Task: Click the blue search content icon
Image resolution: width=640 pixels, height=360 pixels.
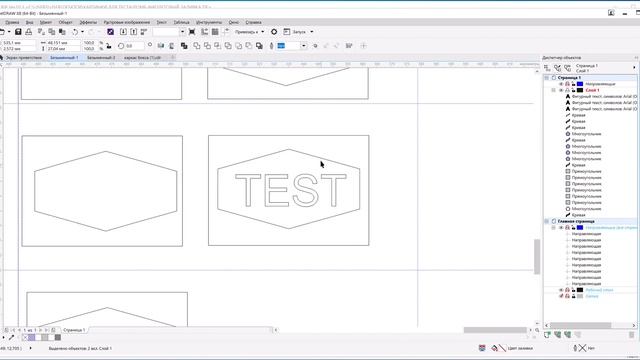Action: click(x=111, y=32)
